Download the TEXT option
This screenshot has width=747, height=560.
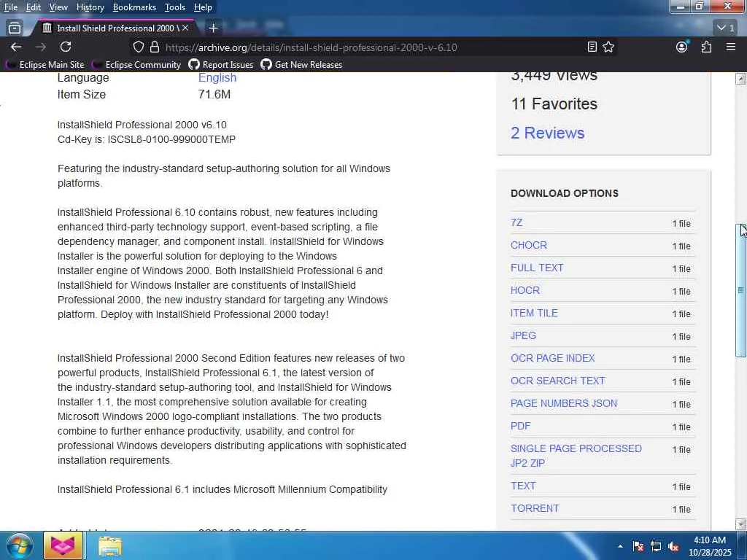[x=523, y=486]
